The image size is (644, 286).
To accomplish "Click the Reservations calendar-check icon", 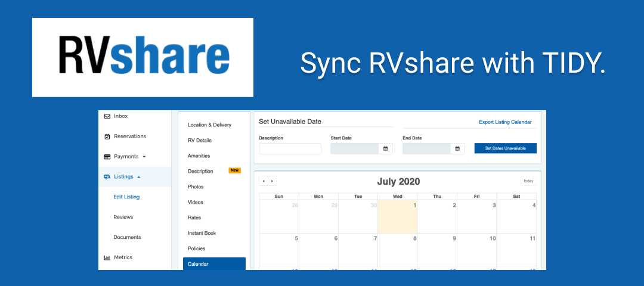I will pyautogui.click(x=107, y=136).
